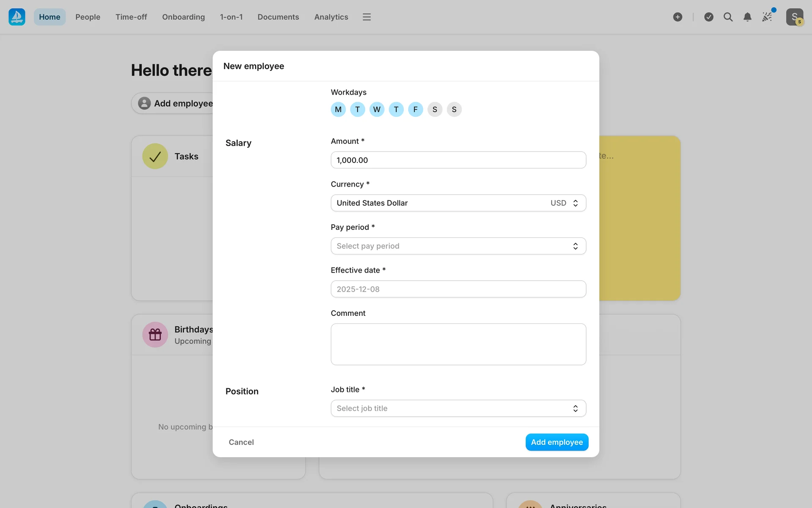Toggle Wednesday workday

376,110
